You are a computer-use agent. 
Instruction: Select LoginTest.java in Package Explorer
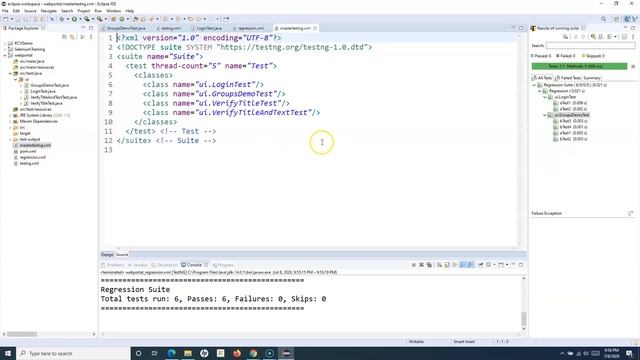coord(43,91)
